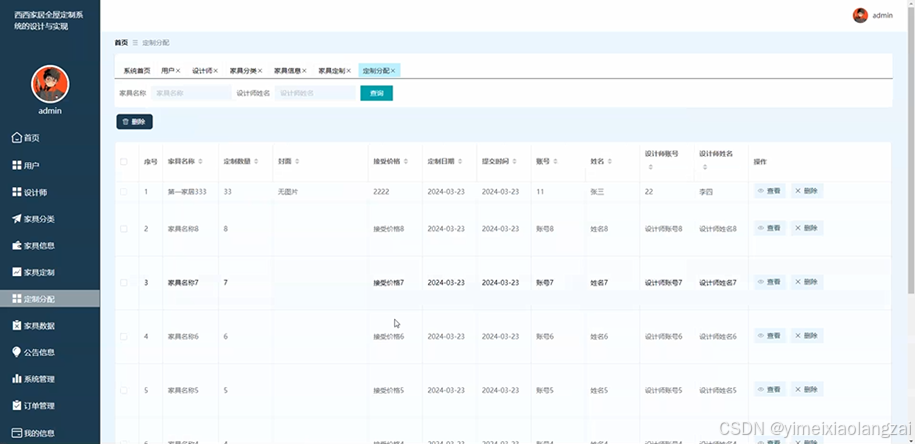915x444 pixels.
Task: Sort the table by 家具名称 column
Action: 201,161
